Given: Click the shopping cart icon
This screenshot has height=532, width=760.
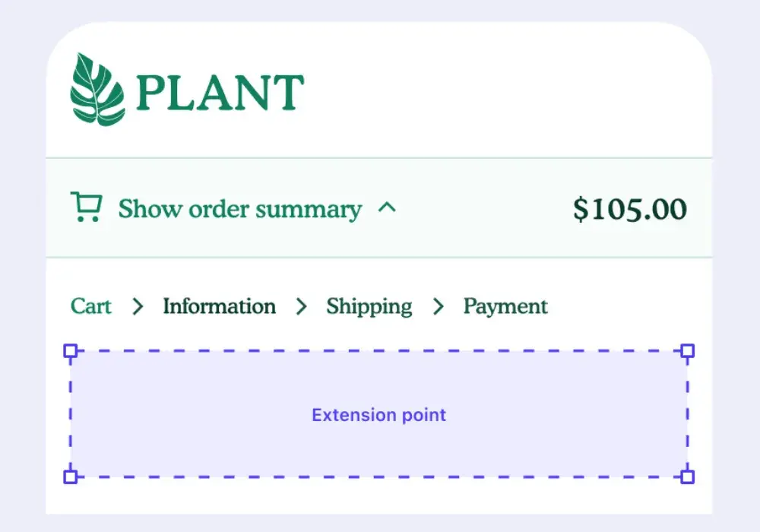Looking at the screenshot, I should pyautogui.click(x=86, y=207).
